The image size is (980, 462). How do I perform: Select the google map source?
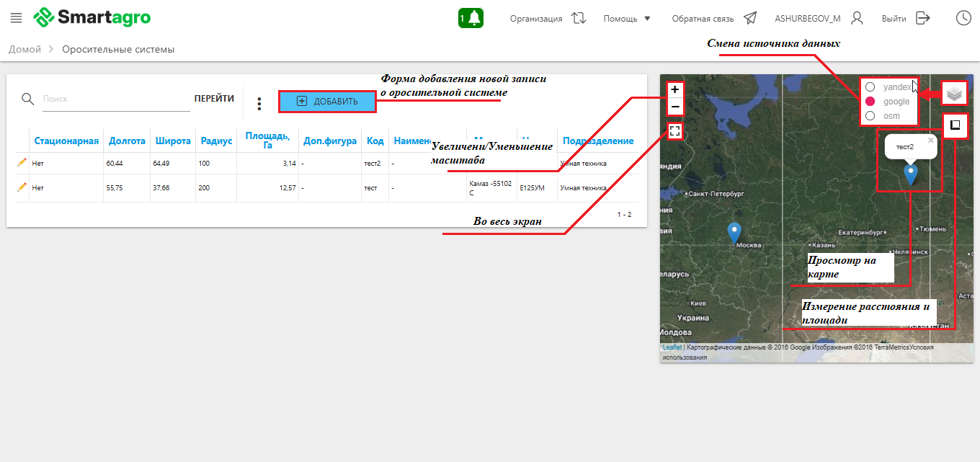pos(870,102)
